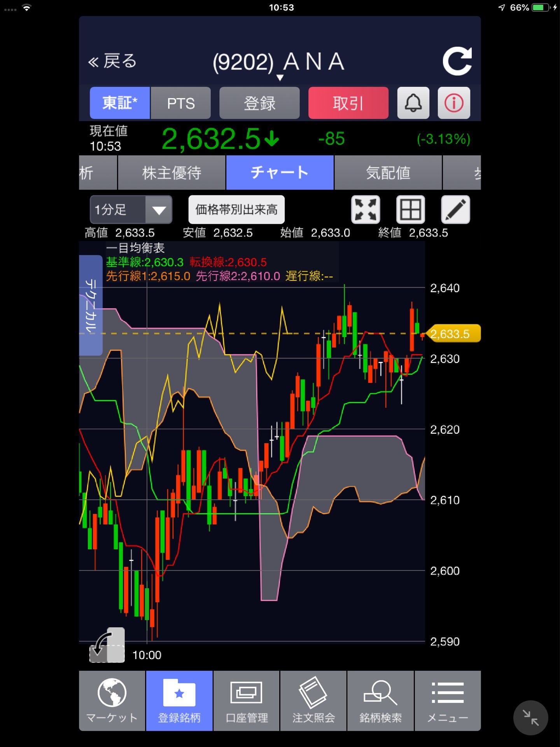Open 注文照会 order inquiry
The height and width of the screenshot is (747, 560).
(313, 700)
